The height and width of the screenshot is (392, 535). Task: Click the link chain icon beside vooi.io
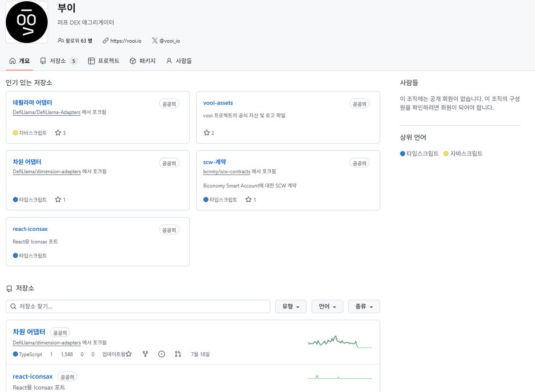pyautogui.click(x=106, y=41)
